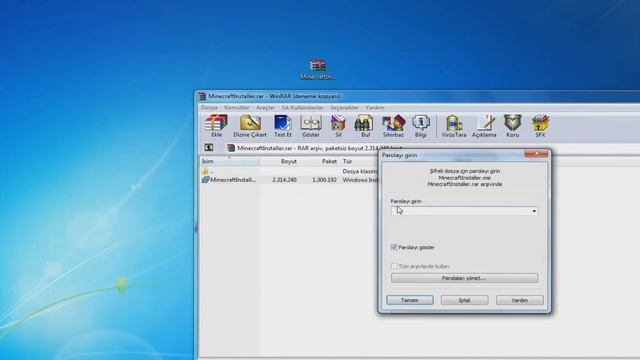Close the Parolayı girin dialog
This screenshot has width=640, height=360.
[x=536, y=153]
